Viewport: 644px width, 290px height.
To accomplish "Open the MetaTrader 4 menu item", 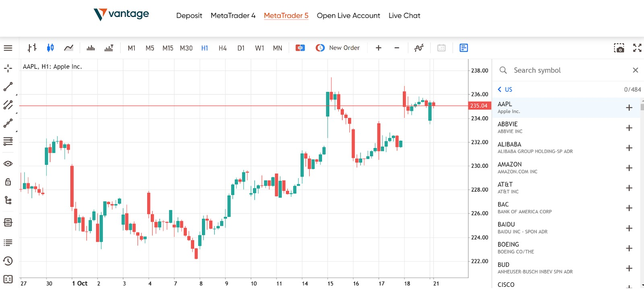I will pyautogui.click(x=233, y=16).
